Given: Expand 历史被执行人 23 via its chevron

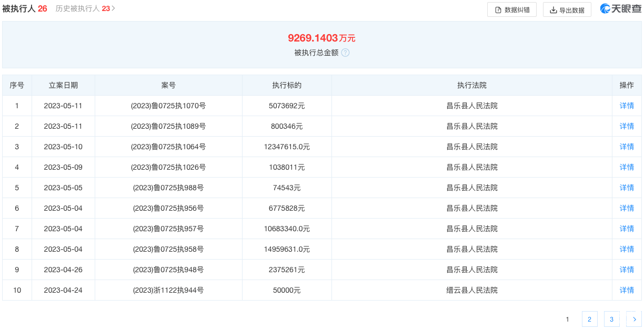Looking at the screenshot, I should [114, 8].
